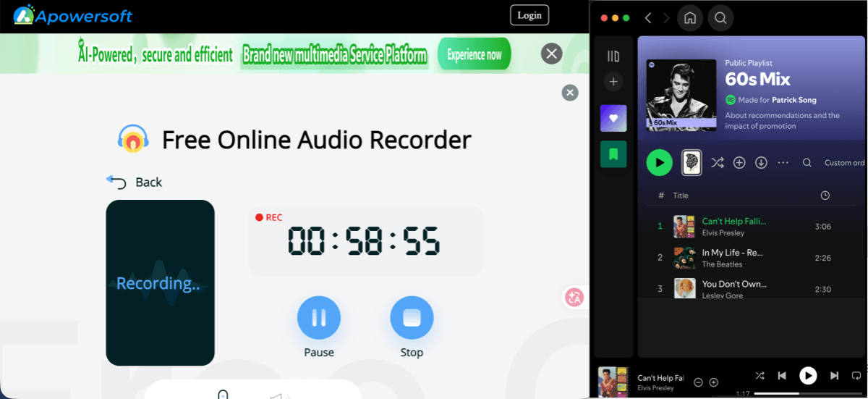Viewport: 868px width, 399px height.
Task: Pause the audio recording
Action: (x=319, y=318)
